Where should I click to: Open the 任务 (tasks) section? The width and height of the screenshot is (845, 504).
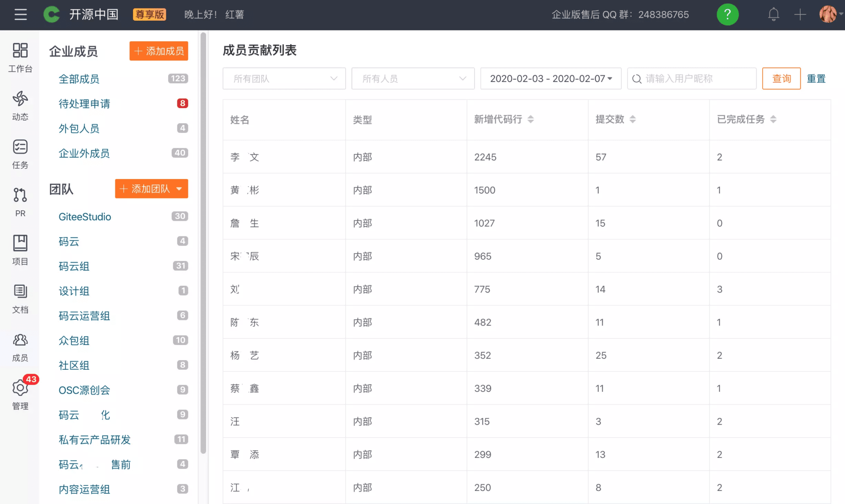point(20,154)
